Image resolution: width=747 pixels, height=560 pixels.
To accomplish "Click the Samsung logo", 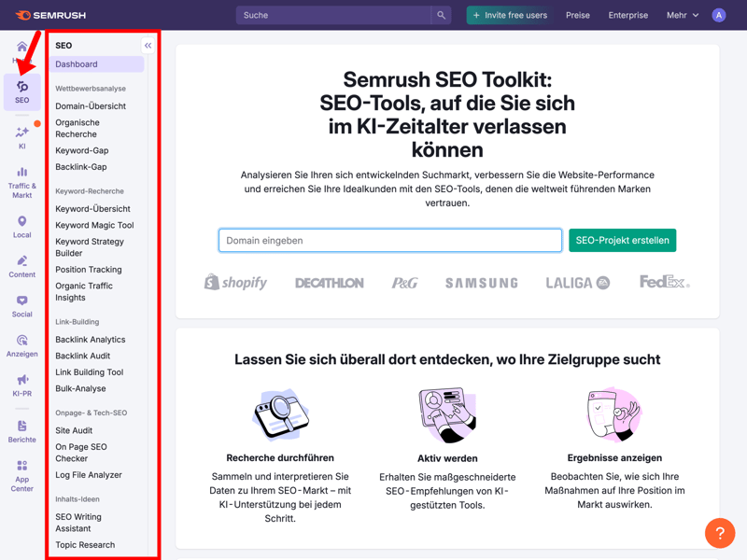I will pos(482,284).
